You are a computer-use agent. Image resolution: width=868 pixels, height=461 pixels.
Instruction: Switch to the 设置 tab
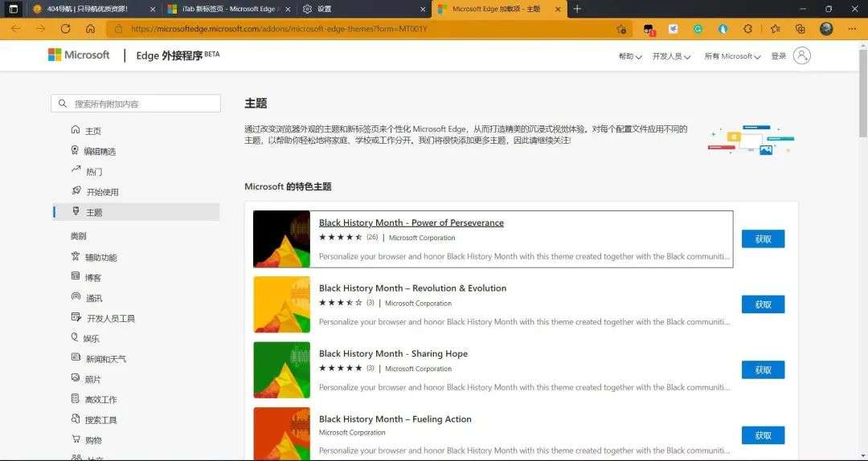tap(364, 9)
